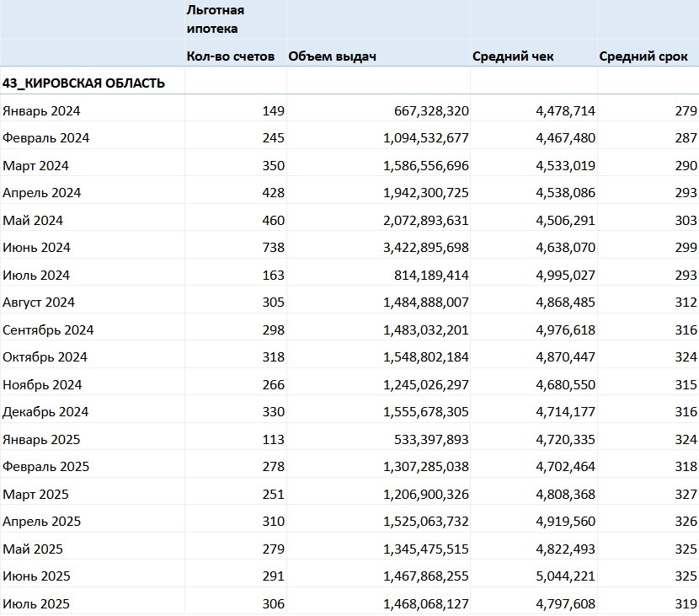Select the account count cell showing 738

point(273,248)
